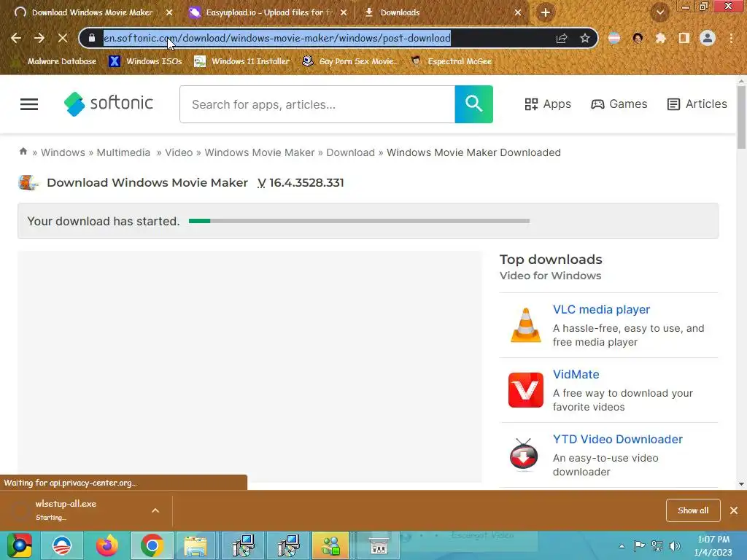Open Chrome's three-dot menu
The image size is (747, 560).
tap(731, 38)
